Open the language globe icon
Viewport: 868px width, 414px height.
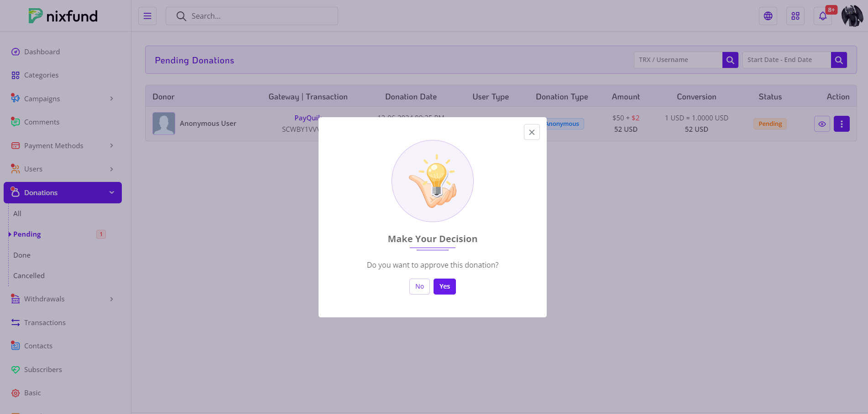[768, 16]
